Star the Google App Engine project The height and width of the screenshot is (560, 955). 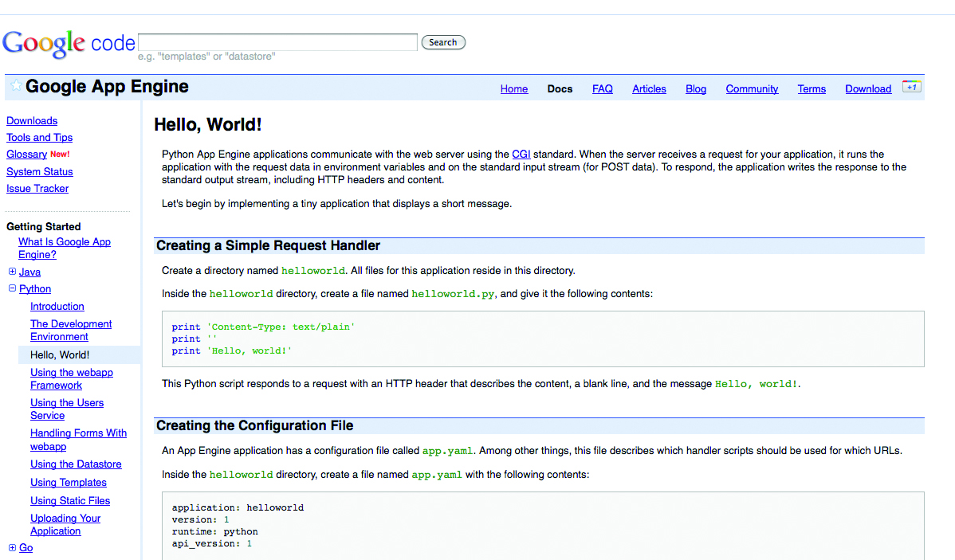(x=16, y=86)
